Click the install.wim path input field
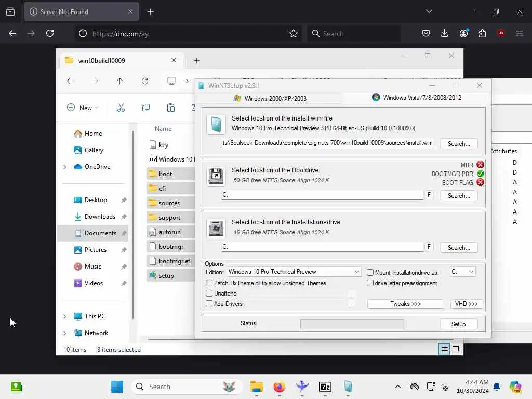 pos(327,143)
